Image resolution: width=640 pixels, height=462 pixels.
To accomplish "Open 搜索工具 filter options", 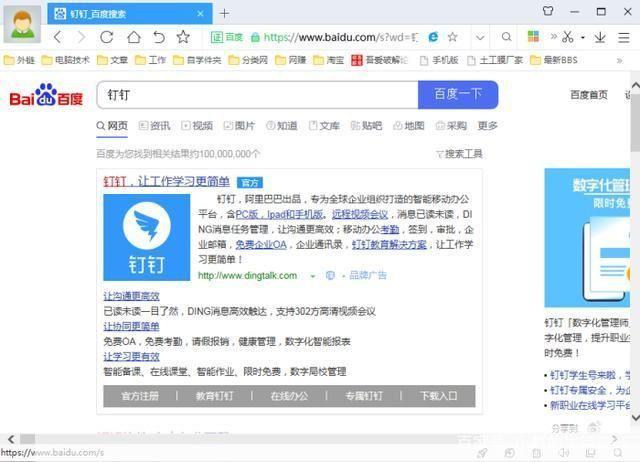I will click(x=459, y=154).
